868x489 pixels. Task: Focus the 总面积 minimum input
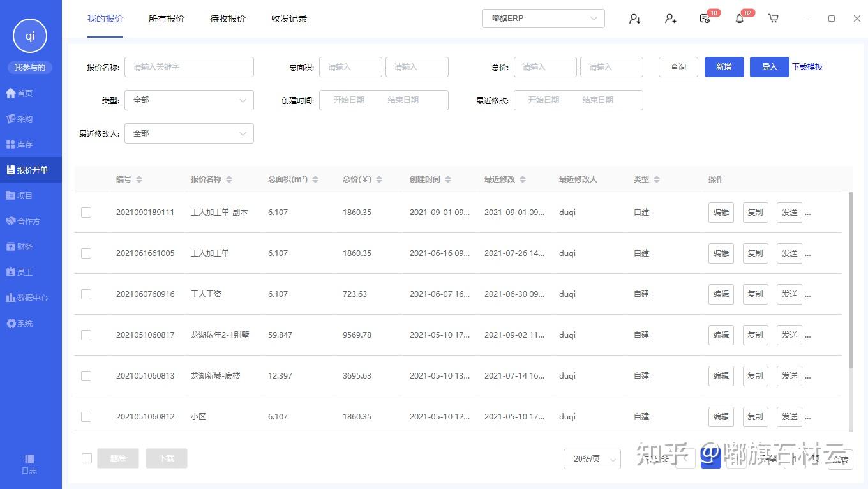click(x=350, y=67)
